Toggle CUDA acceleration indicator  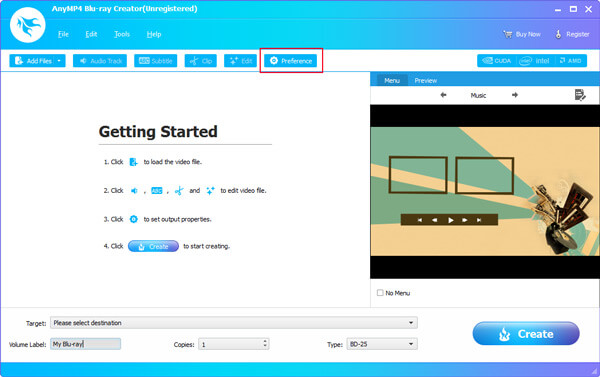[496, 61]
